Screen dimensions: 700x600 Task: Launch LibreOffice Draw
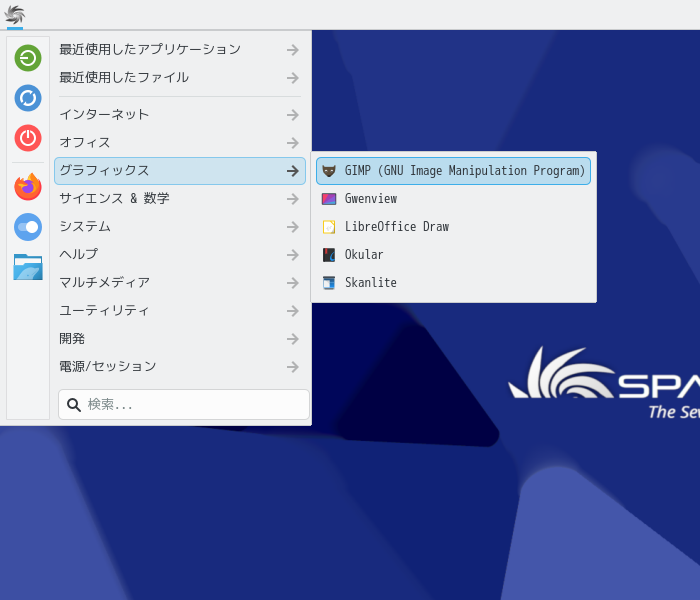pyautogui.click(x=453, y=227)
